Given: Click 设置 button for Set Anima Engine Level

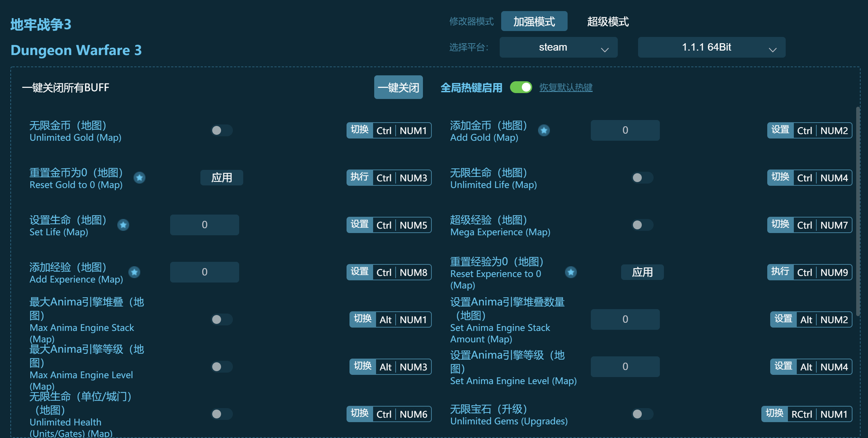Looking at the screenshot, I should pyautogui.click(x=783, y=367).
